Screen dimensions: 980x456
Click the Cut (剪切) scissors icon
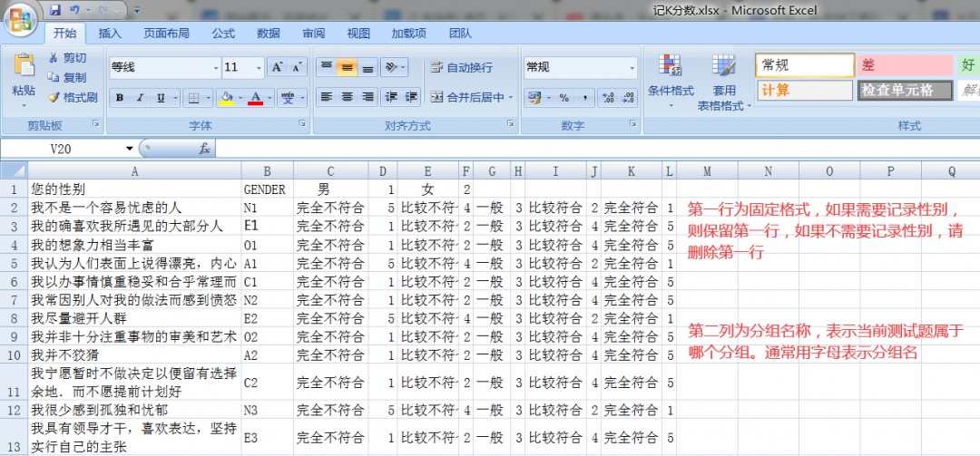(x=54, y=58)
